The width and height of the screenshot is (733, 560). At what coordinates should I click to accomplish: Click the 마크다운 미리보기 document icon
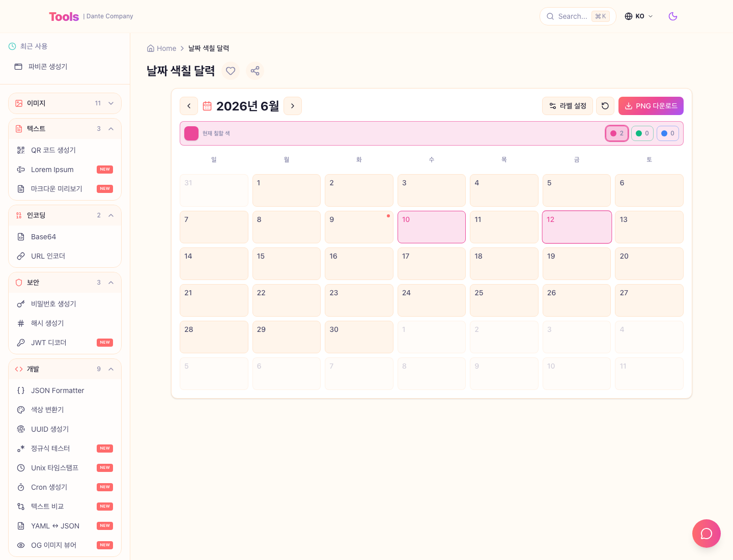pos(21,189)
